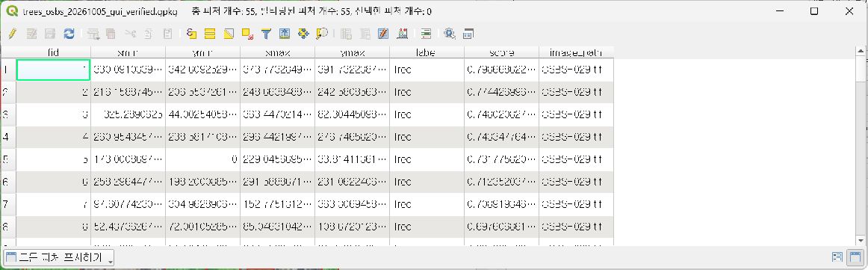868x270 pixels.
Task: Click the label cell in row 7
Action: (427, 204)
